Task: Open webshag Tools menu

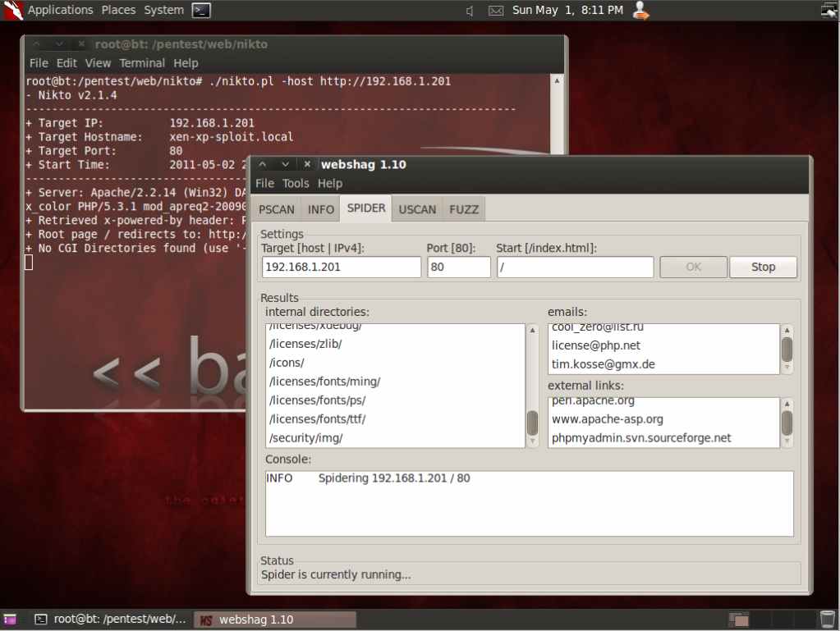Action: (x=296, y=183)
